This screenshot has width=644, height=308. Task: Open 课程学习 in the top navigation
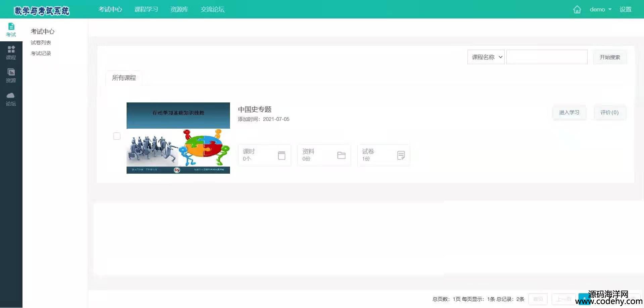[x=146, y=9]
